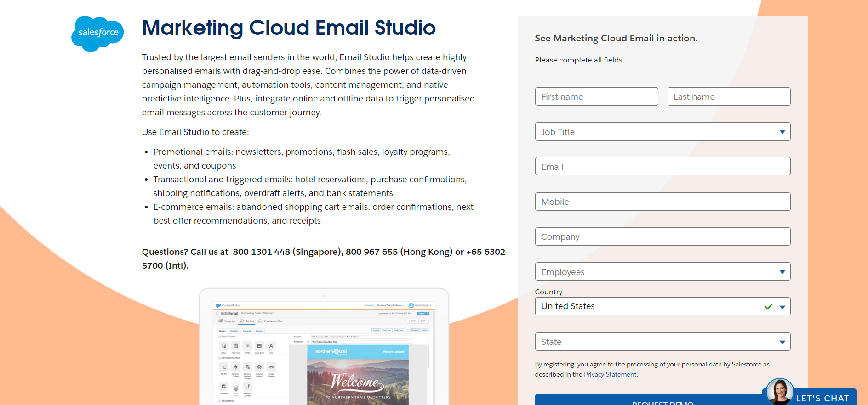
Task: Click the 'Please complete all fields.' text
Action: pos(579,60)
